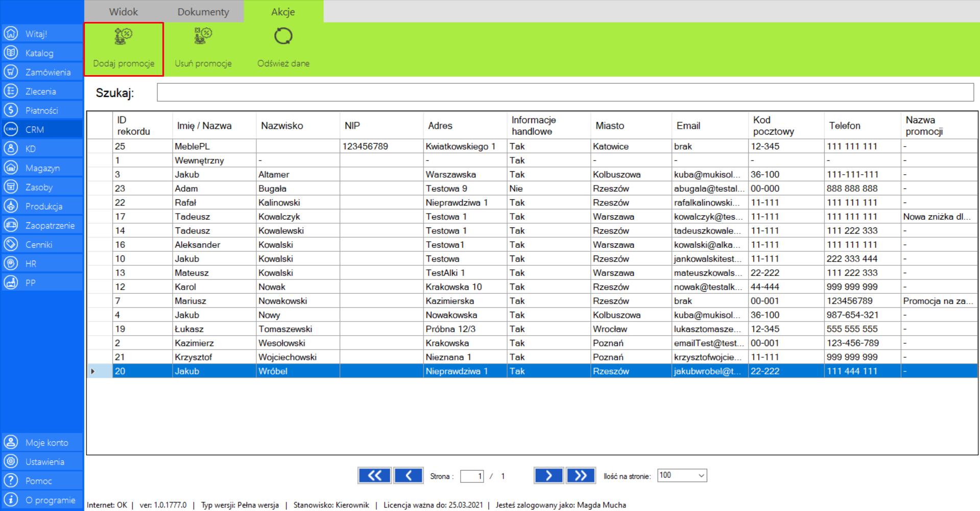
Task: Switch to the Dokumenty tab
Action: [x=203, y=11]
